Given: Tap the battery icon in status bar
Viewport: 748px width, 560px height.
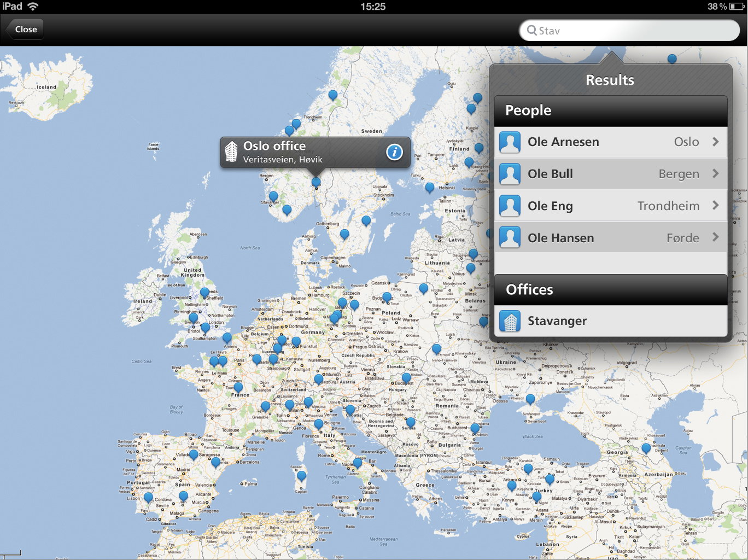Looking at the screenshot, I should coord(737,7).
